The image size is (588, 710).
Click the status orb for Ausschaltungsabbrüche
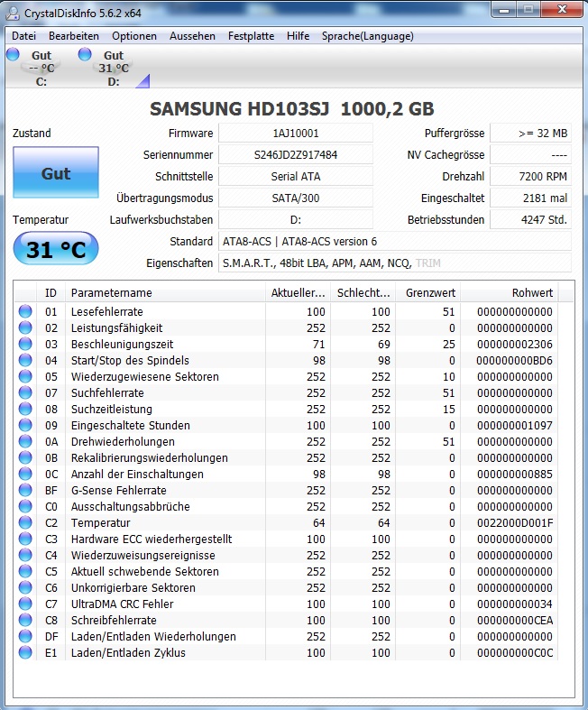click(x=25, y=506)
